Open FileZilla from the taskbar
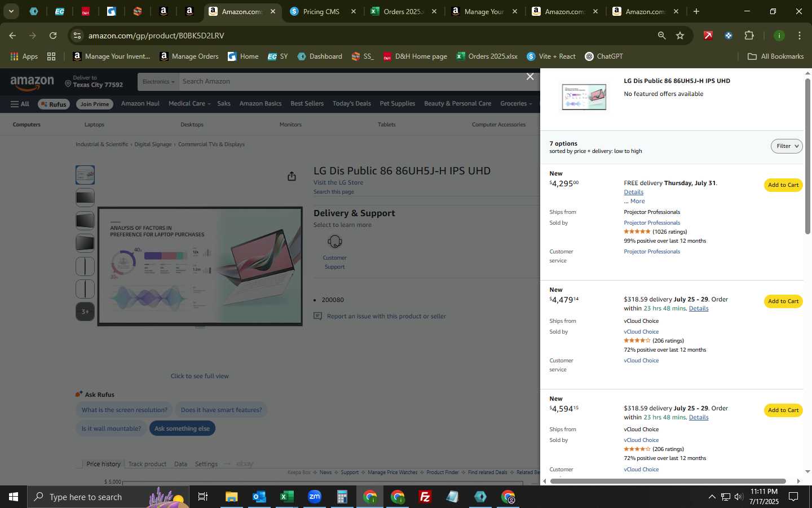This screenshot has height=508, width=812. click(x=425, y=497)
